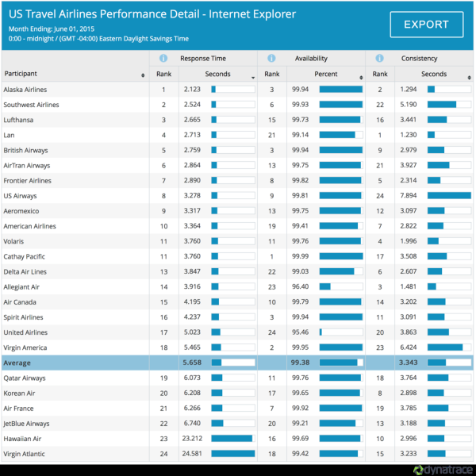The width and height of the screenshot is (476, 476).
Task: Select Response Time Rank header
Action: [164, 74]
